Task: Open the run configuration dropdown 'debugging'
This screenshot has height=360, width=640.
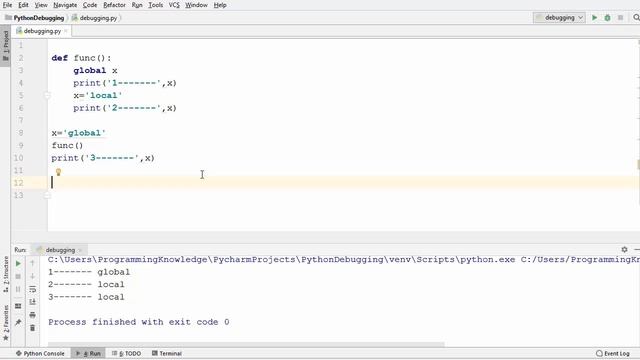Action: [559, 18]
